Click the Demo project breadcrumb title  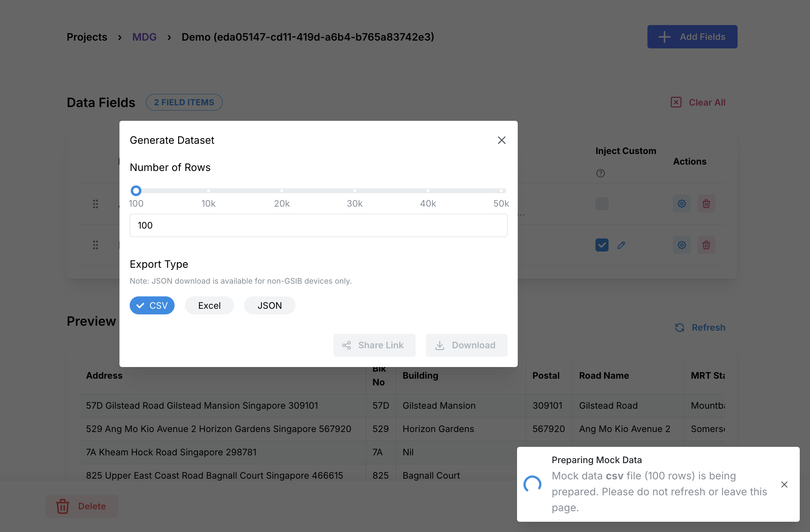pos(308,37)
